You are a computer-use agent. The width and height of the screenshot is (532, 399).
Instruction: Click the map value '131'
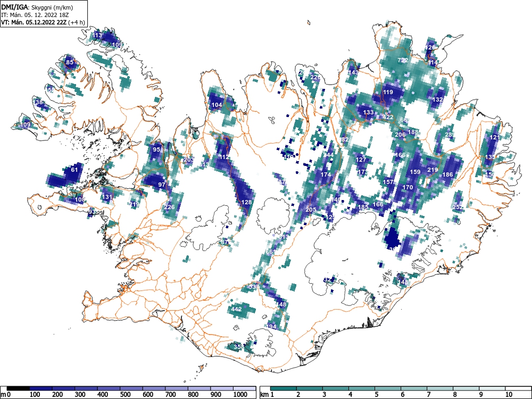click(107, 197)
